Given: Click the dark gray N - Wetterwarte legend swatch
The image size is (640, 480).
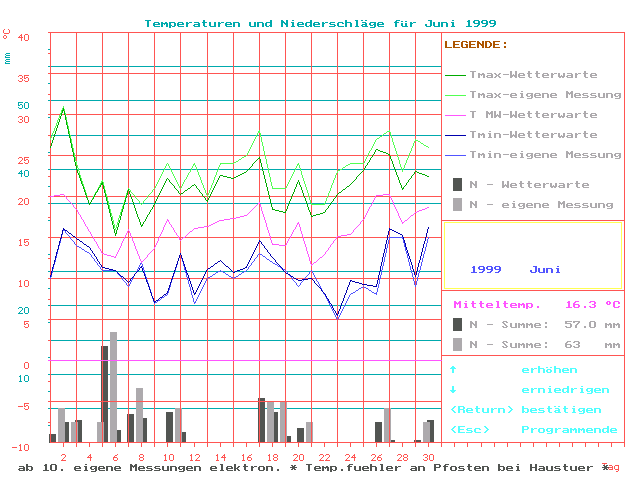Looking at the screenshot, I should click(457, 184).
